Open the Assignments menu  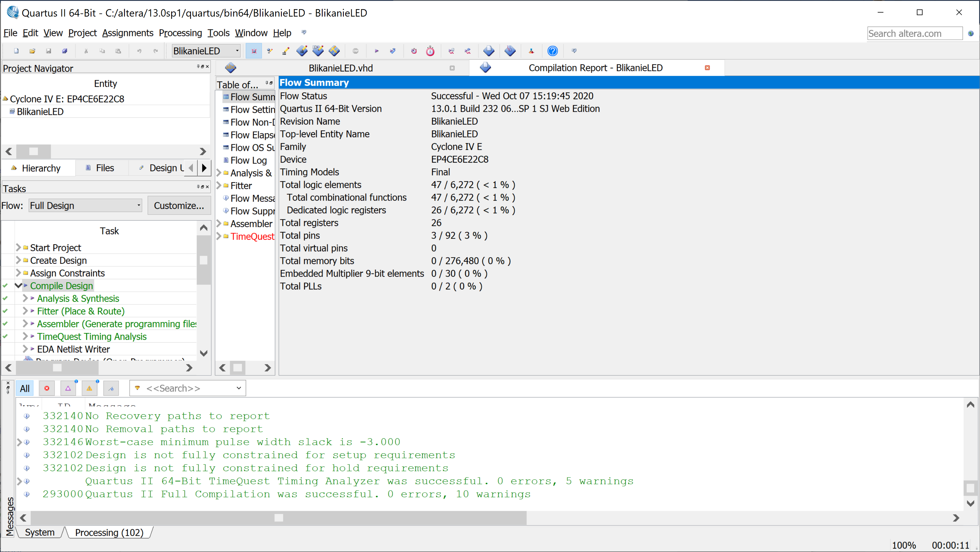[127, 33]
